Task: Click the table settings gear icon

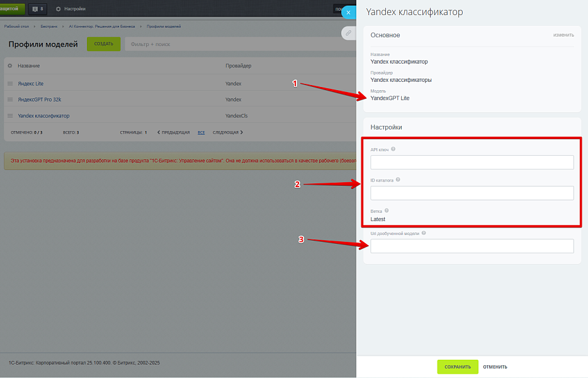Action: tap(9, 66)
